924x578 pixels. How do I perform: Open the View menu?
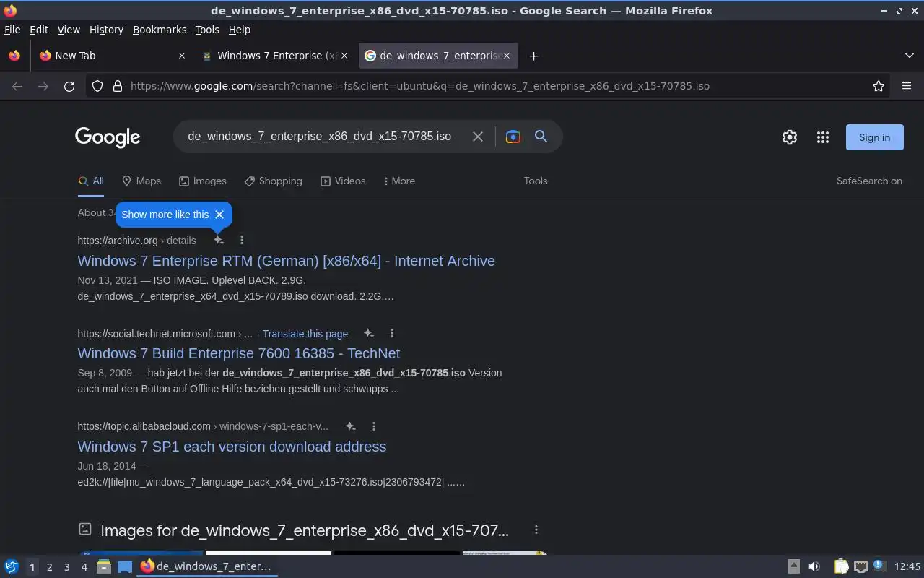[69, 30]
